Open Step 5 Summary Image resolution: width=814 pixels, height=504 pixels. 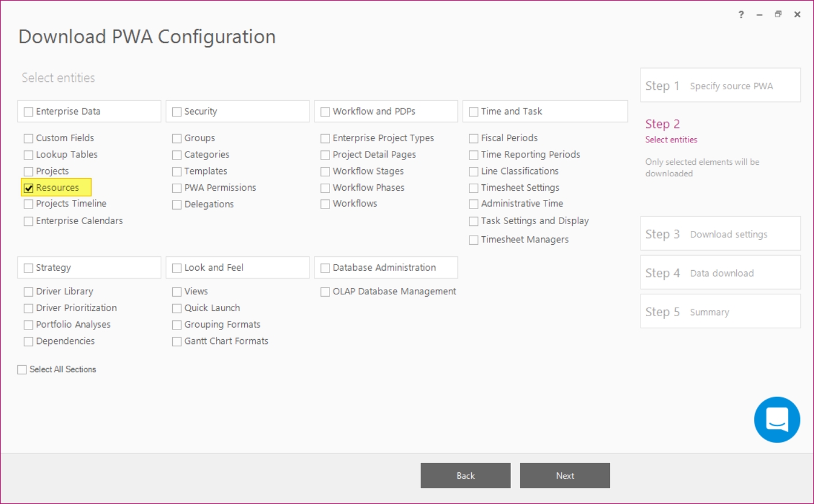click(720, 312)
